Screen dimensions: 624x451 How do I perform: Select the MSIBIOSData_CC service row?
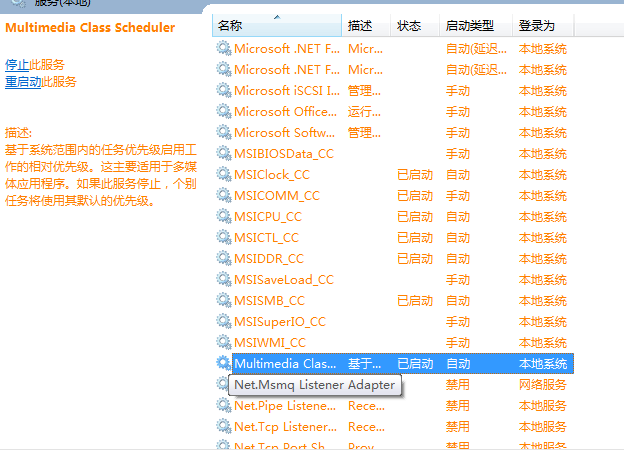(393, 154)
